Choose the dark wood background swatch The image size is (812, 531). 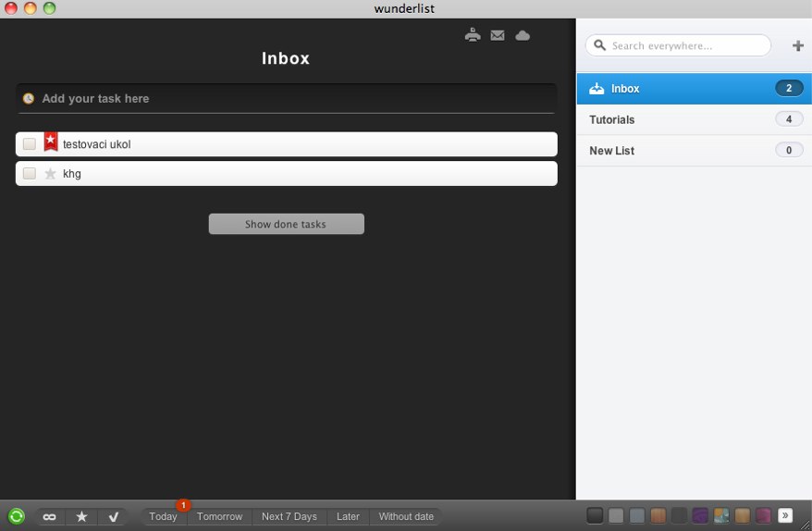coord(658,515)
